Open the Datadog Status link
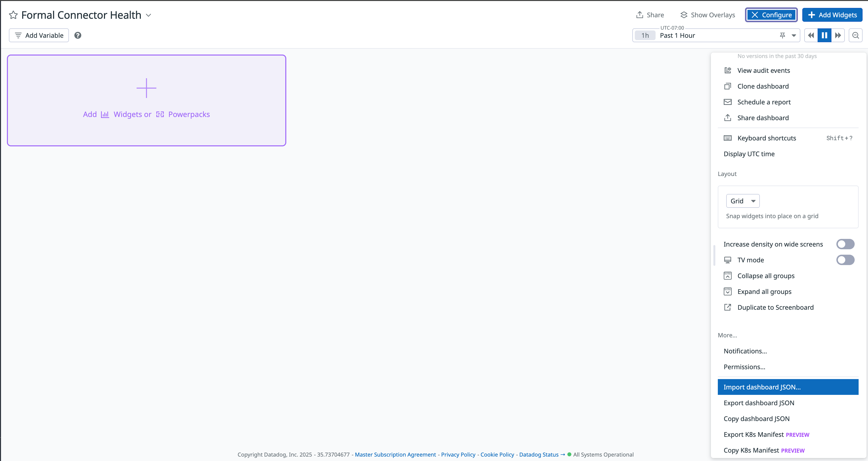868x461 pixels. tap(539, 455)
